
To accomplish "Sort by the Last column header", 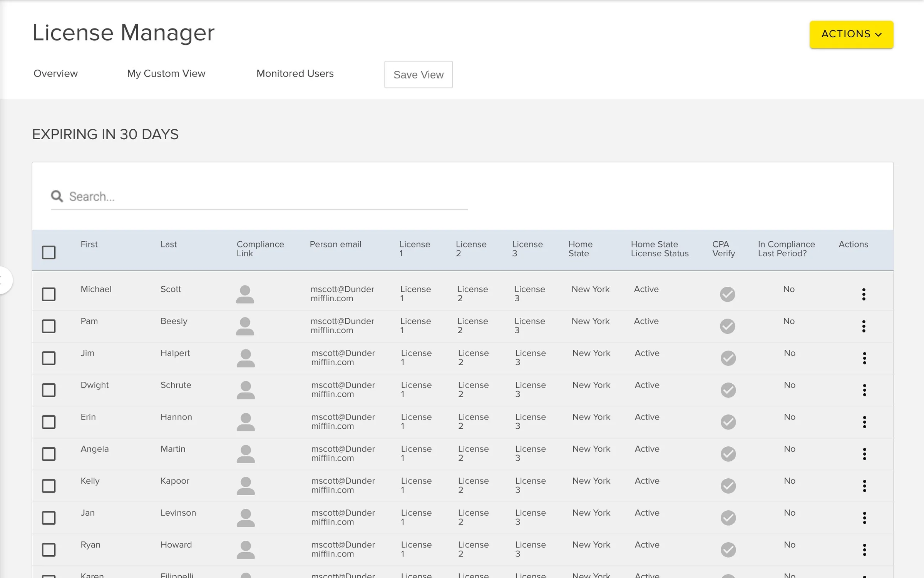I will 169,244.
